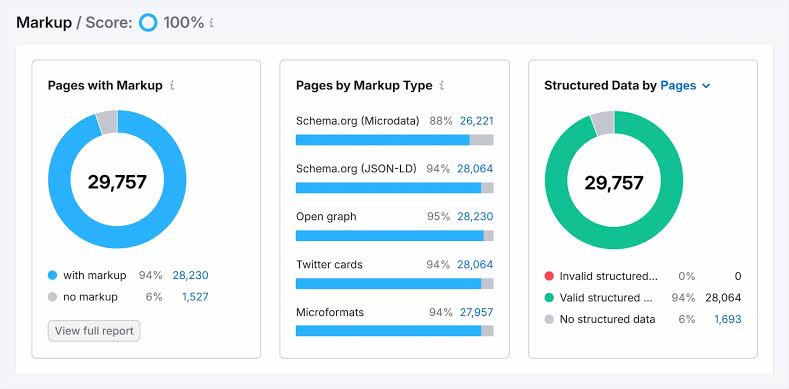Click the 'No structured data' legend label

coord(607,319)
